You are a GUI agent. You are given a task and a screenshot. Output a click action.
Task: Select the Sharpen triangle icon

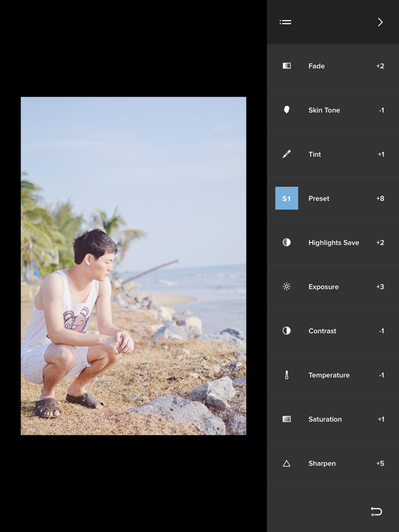[x=287, y=463]
